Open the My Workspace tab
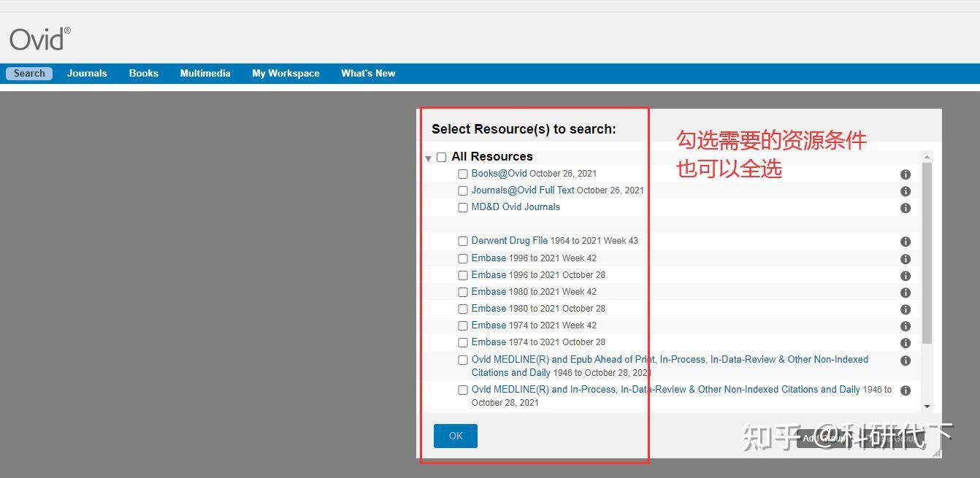Viewport: 980px width, 478px height. pos(286,73)
